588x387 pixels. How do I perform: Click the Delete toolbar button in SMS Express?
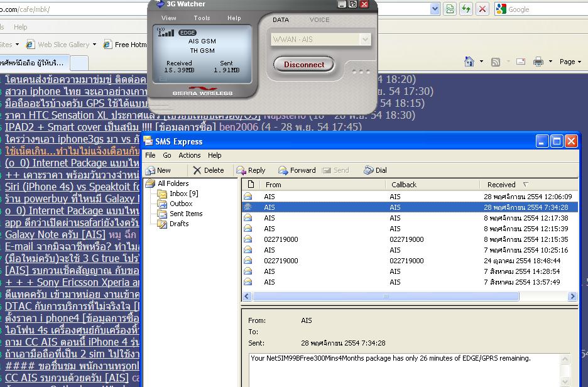(x=209, y=170)
